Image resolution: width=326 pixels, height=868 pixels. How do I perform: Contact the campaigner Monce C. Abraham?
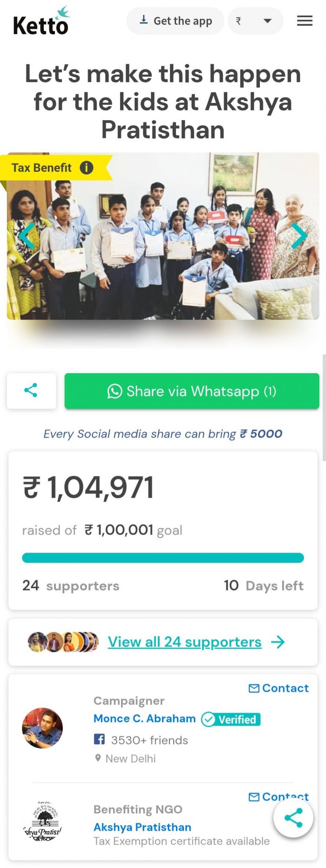pyautogui.click(x=278, y=688)
